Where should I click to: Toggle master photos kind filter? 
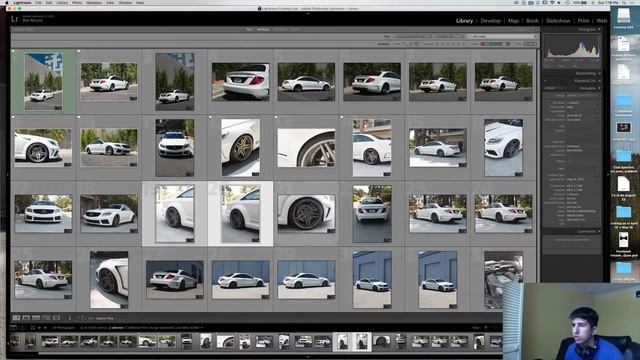pos(527,44)
